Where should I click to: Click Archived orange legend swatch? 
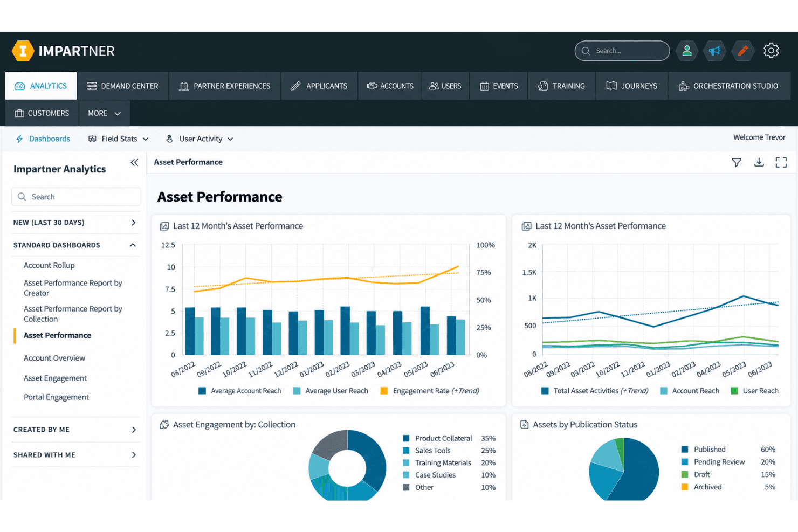[x=685, y=487]
